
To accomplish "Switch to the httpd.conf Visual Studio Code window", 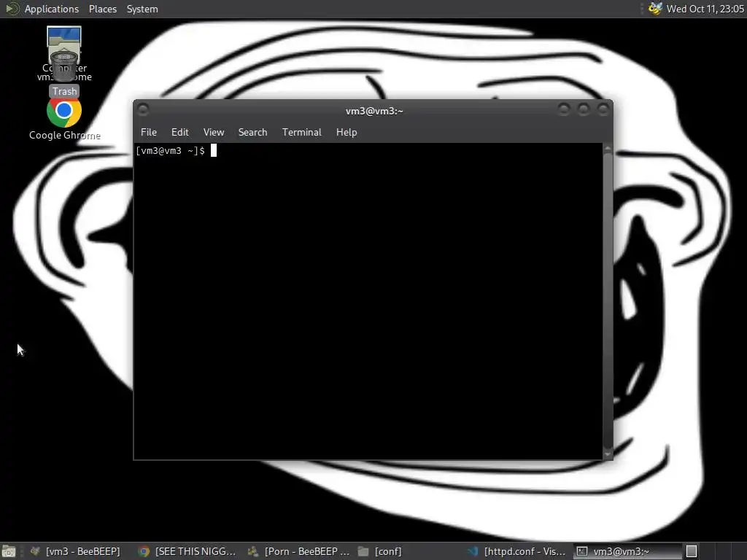I will 517,551.
